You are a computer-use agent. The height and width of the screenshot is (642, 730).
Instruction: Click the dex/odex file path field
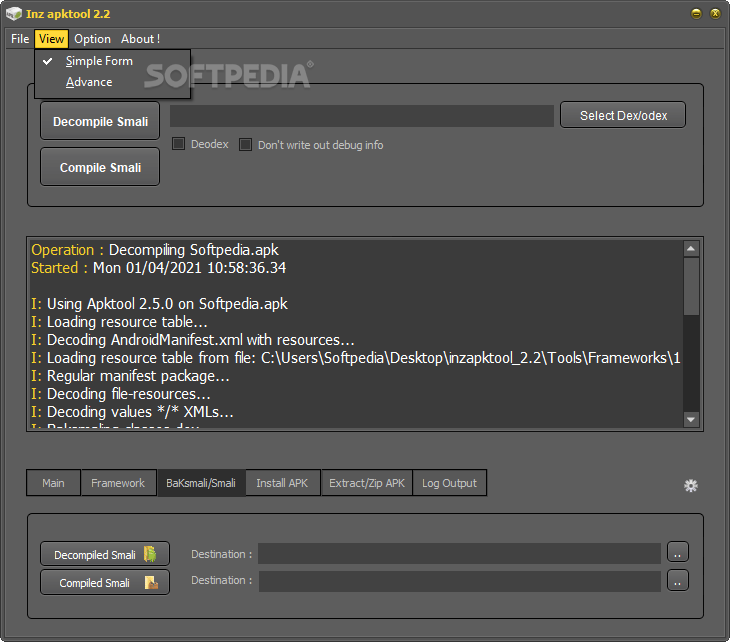(x=362, y=115)
